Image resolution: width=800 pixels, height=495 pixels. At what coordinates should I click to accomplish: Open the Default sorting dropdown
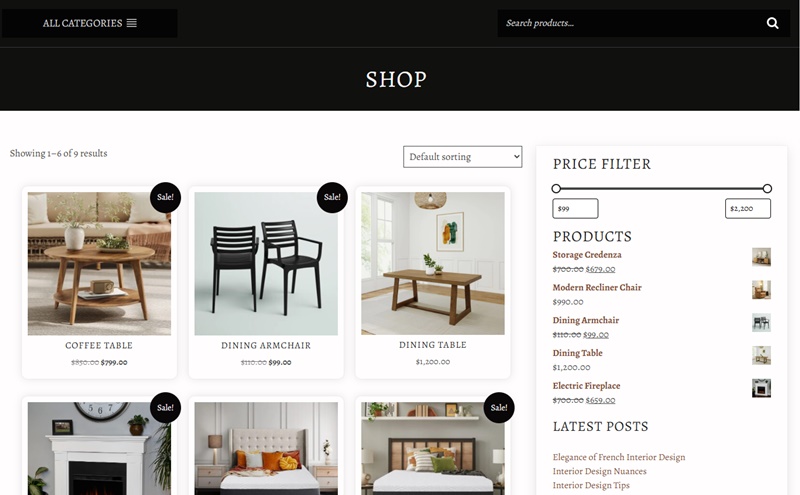(463, 157)
